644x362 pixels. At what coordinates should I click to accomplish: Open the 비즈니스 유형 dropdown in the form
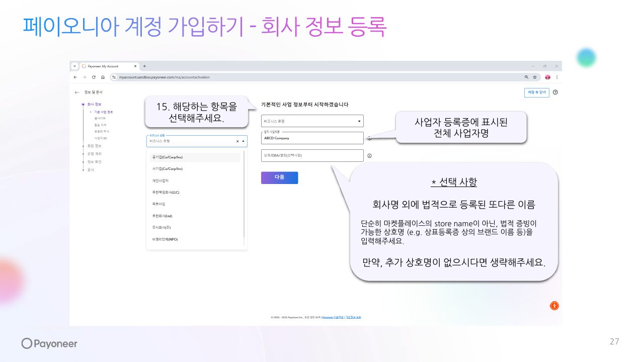point(312,121)
